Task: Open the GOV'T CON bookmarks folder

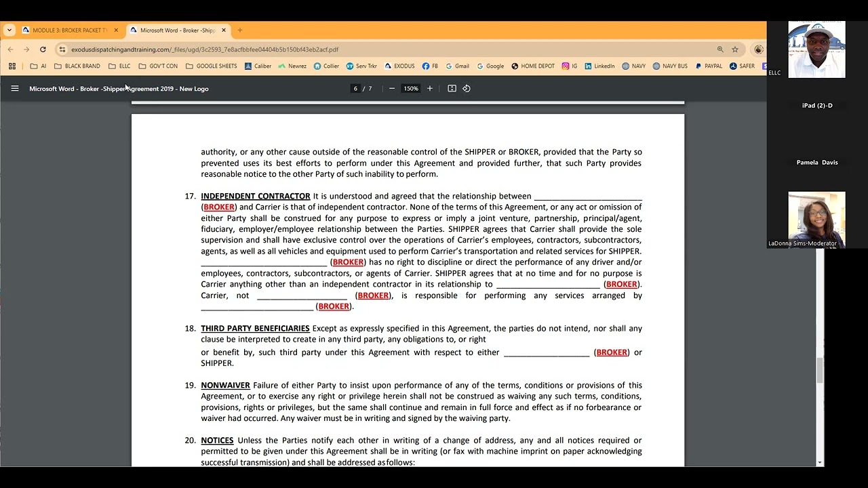Action: 157,66
